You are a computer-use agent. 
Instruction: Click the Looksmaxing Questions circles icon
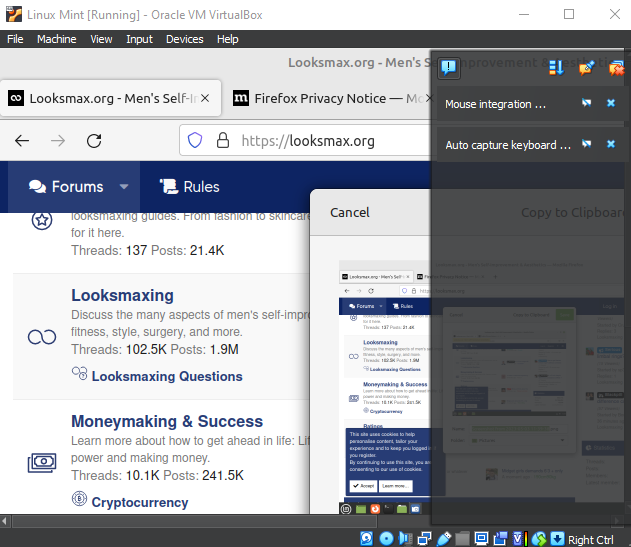coord(79,373)
